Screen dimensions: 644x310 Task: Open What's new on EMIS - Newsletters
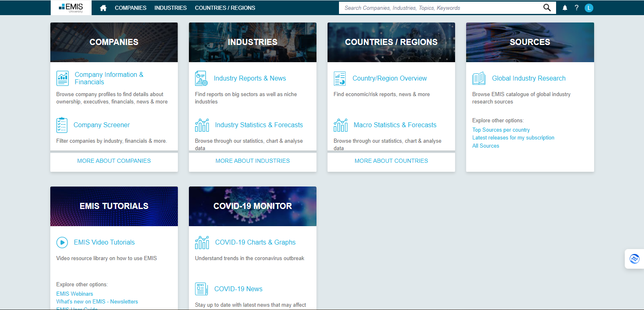(x=97, y=302)
